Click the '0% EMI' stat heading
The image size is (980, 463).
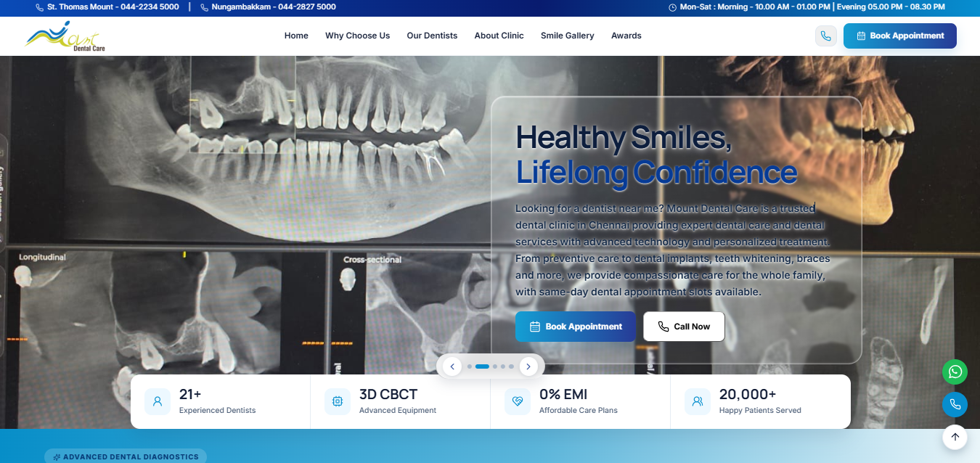563,394
